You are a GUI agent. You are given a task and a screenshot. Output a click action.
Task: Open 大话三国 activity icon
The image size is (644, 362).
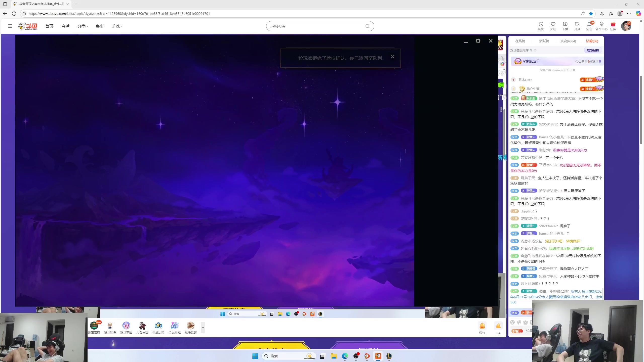click(142, 328)
